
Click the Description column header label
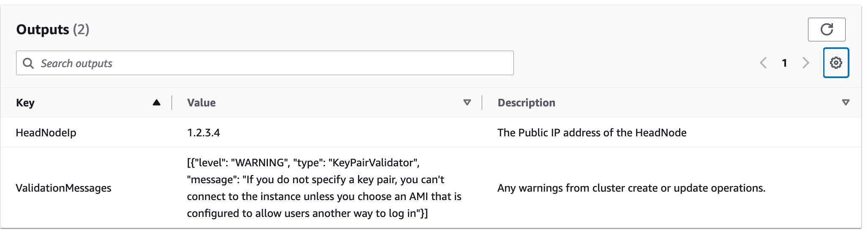(x=526, y=103)
